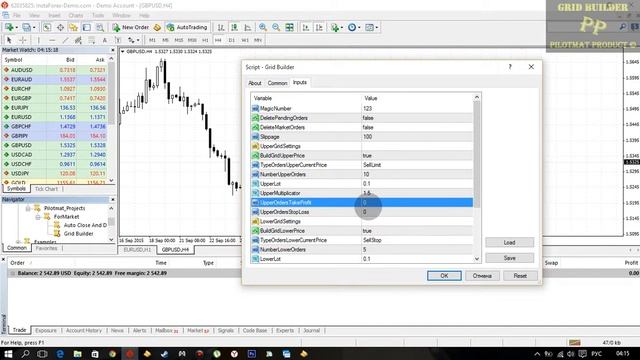
Task: Click the chart auto scroll icon
Action: point(306,27)
